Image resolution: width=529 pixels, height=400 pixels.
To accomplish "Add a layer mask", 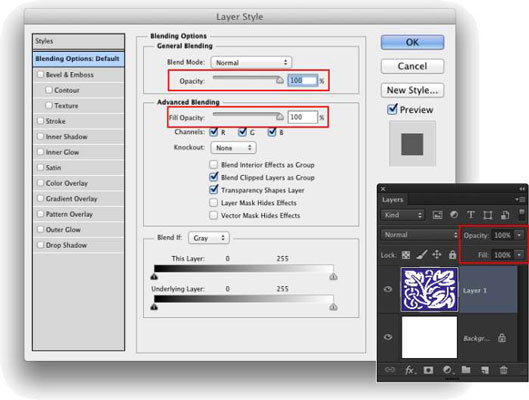I will coord(428,370).
